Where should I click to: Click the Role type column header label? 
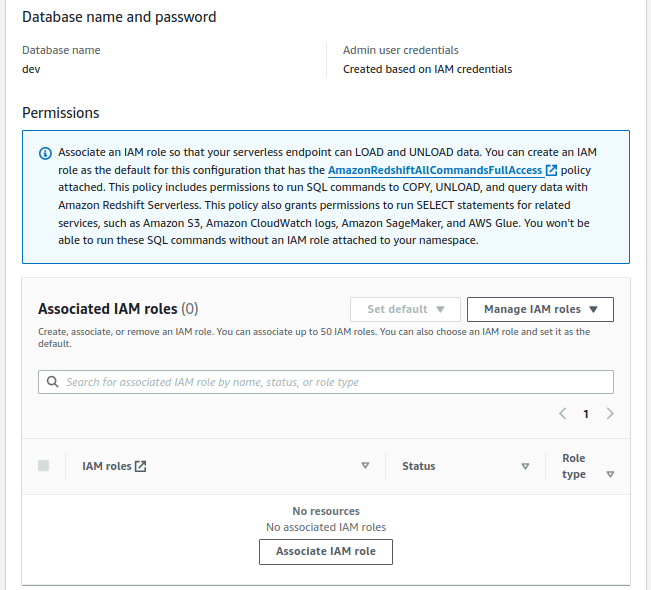tap(574, 466)
